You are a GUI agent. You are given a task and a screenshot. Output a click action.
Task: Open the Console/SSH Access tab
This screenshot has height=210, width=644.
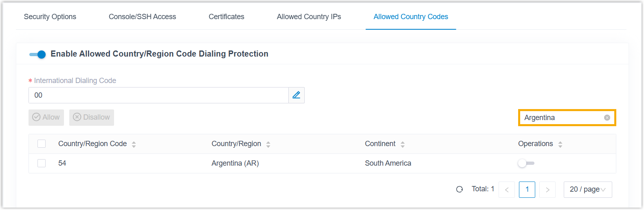pos(142,17)
